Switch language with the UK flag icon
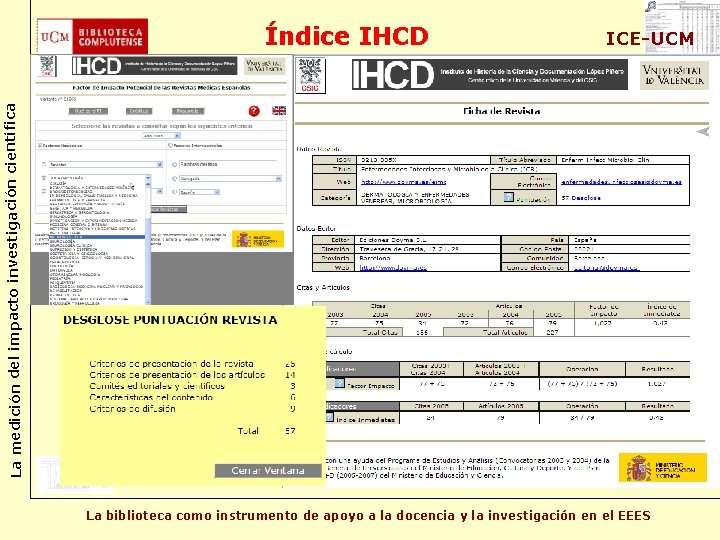 [279, 110]
